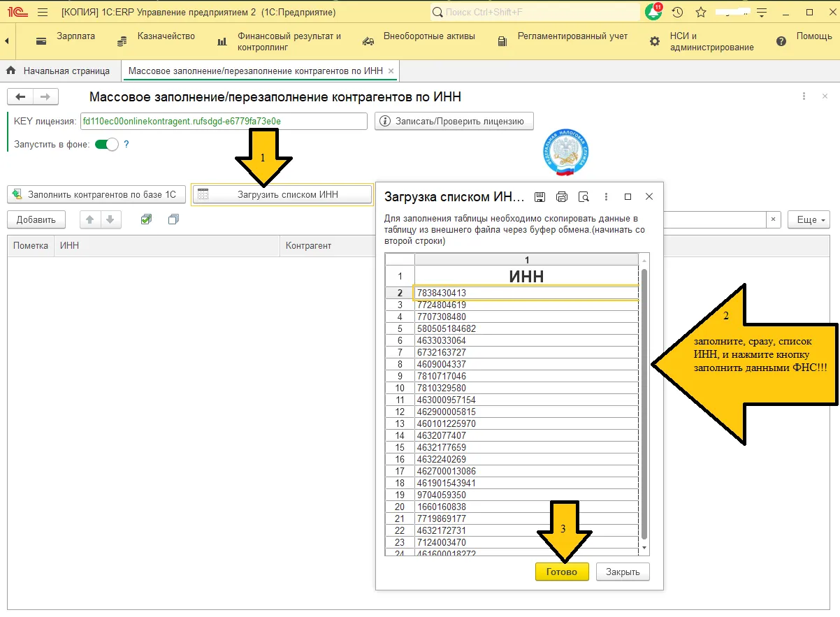Open dialog's three-dot more menu

tap(606, 197)
